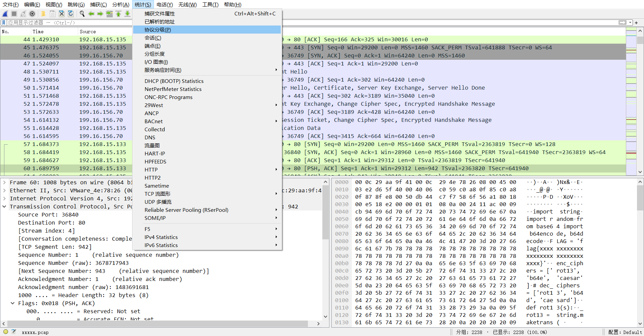Screen dimensions: 644x336
Task: Choose 捕获文件属性 menu entry
Action: coord(207,13)
